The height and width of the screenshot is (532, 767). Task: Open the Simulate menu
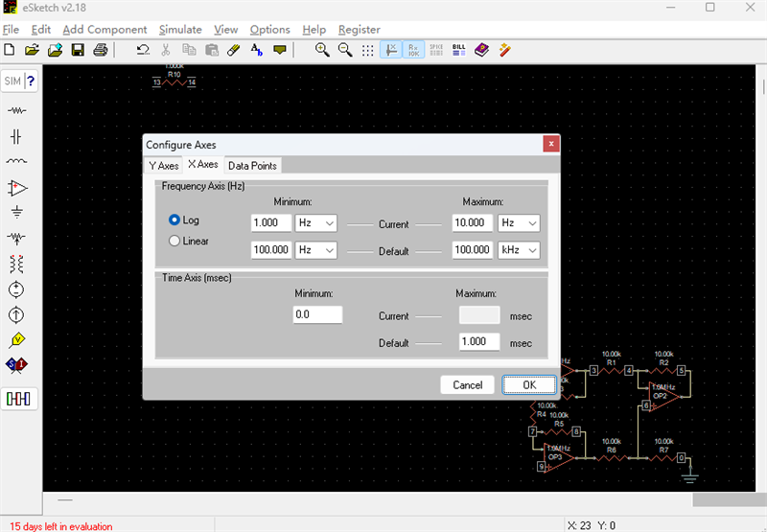click(x=180, y=30)
